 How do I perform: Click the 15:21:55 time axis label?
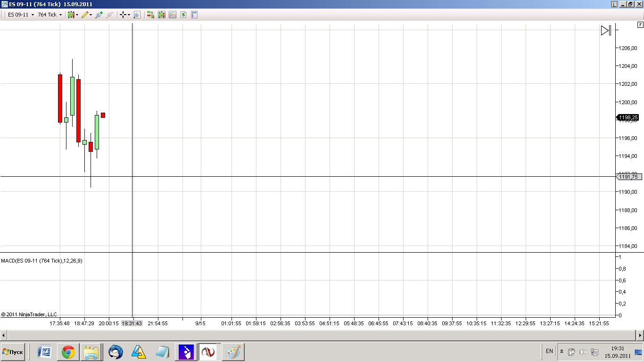click(x=599, y=323)
